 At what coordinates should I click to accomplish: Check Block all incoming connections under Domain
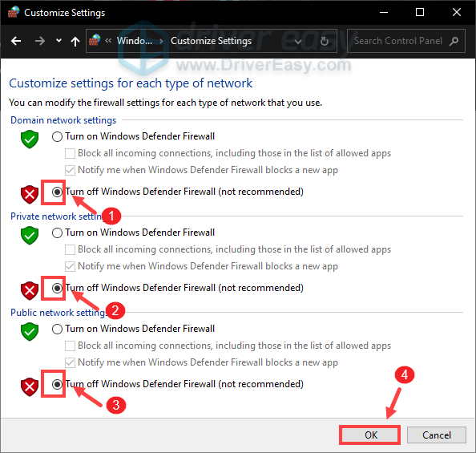pos(71,153)
